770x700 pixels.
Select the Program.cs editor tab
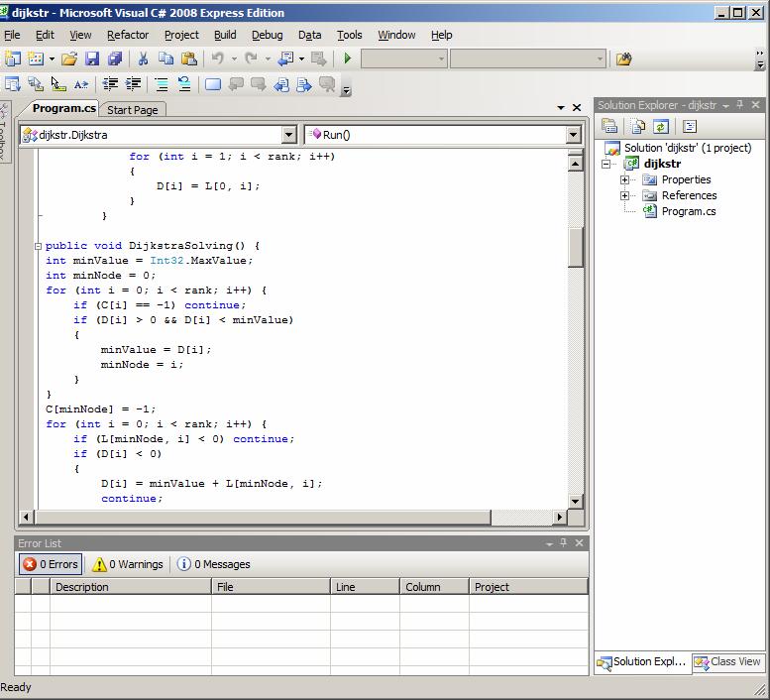click(x=63, y=108)
